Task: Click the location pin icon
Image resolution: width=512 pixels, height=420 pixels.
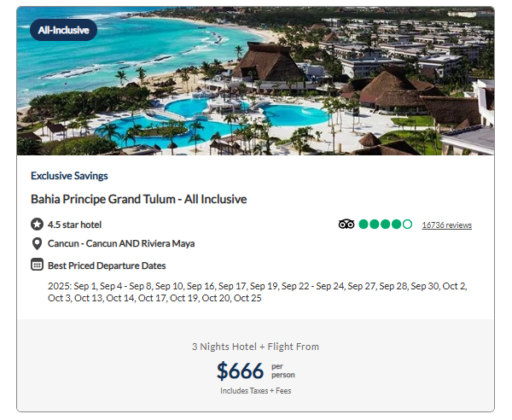Action: (37, 243)
